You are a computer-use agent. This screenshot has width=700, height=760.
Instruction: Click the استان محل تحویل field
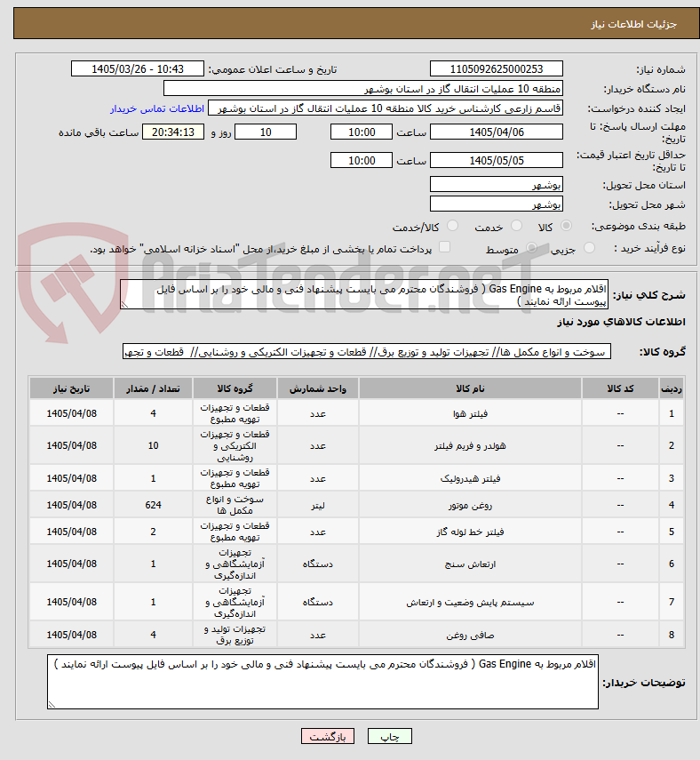[x=496, y=184]
